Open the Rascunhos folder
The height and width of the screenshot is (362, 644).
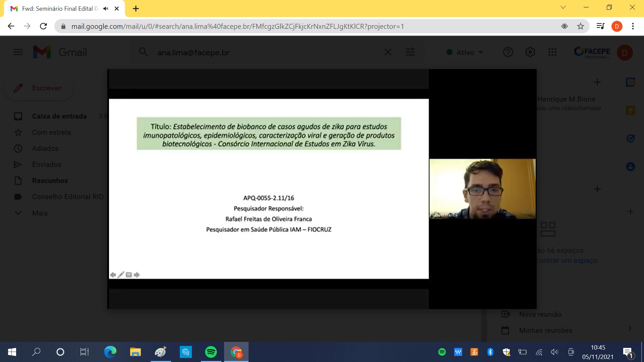(50, 181)
